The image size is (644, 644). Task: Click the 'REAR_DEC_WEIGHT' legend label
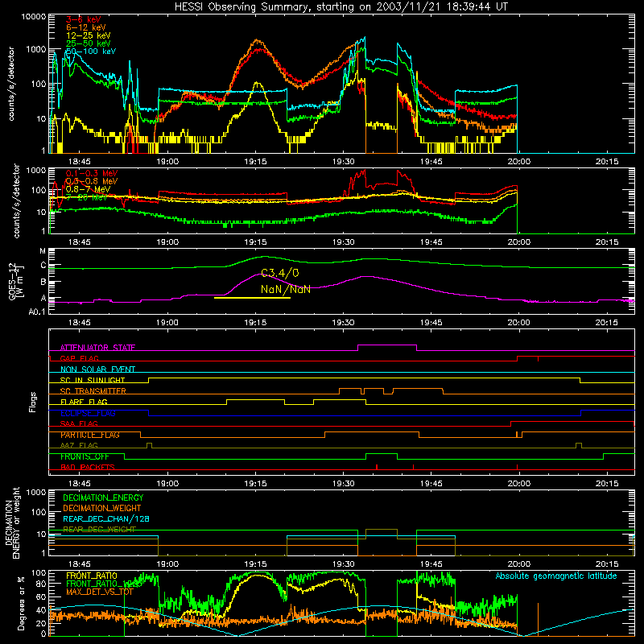(99, 530)
